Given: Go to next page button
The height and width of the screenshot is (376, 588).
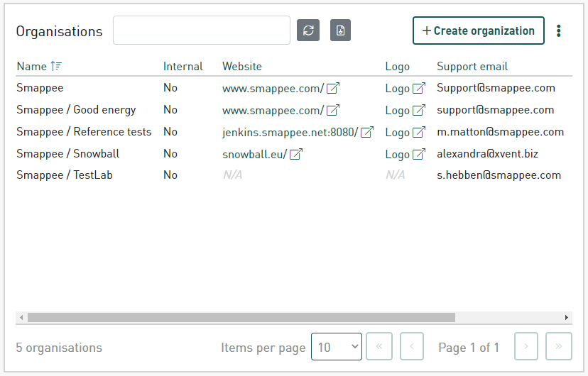Looking at the screenshot, I should (526, 346).
